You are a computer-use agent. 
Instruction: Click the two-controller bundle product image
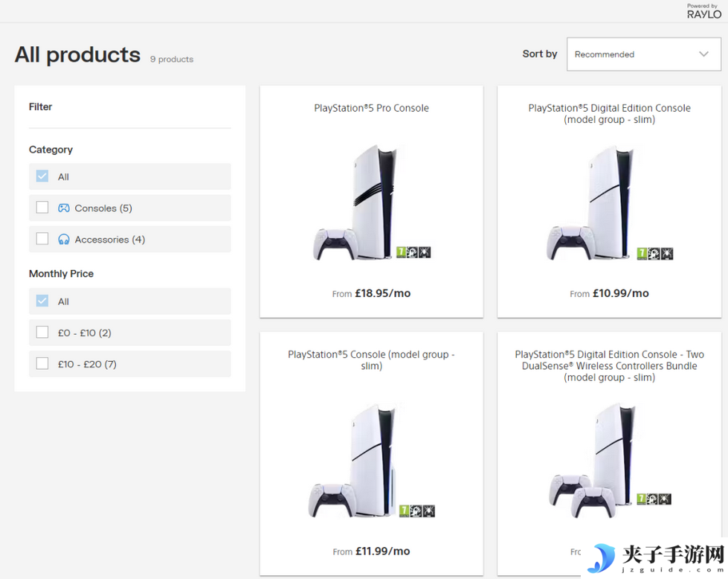pos(609,460)
